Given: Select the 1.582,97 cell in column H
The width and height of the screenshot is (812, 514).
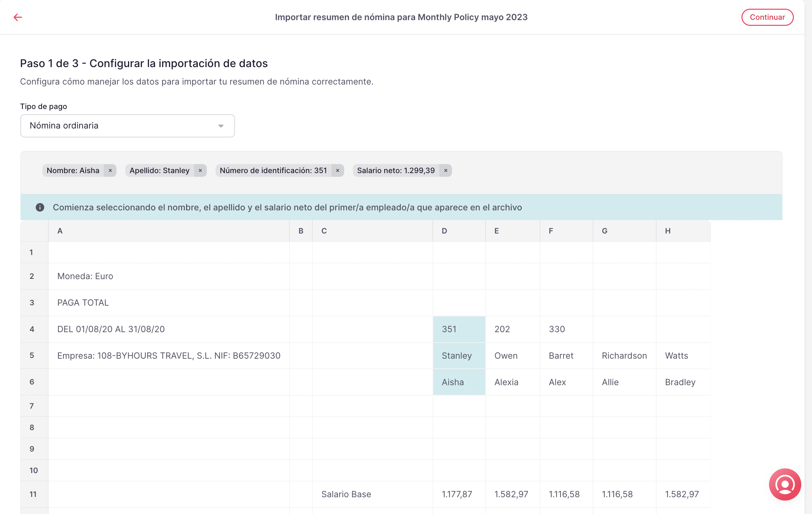Looking at the screenshot, I should pos(683,494).
